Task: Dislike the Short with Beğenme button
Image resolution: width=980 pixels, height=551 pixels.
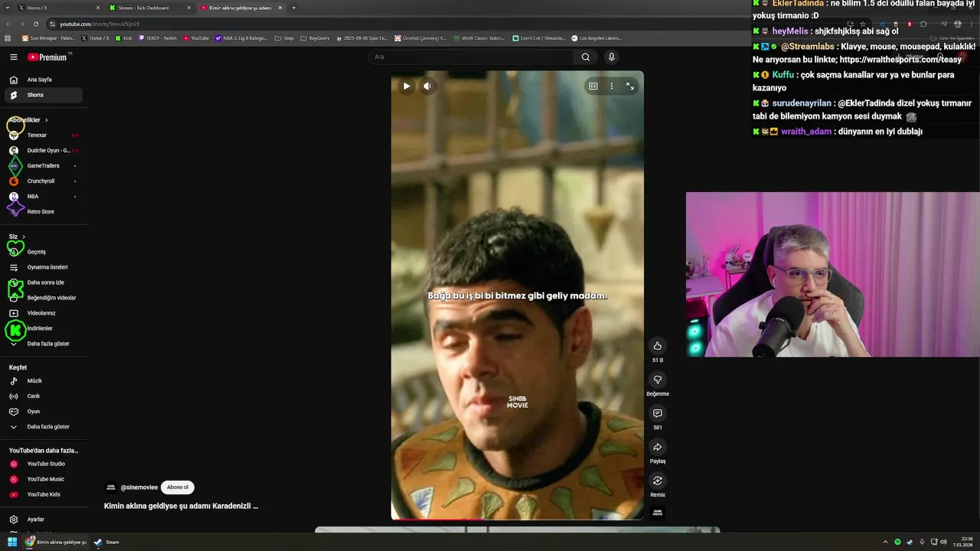Action: (x=657, y=380)
